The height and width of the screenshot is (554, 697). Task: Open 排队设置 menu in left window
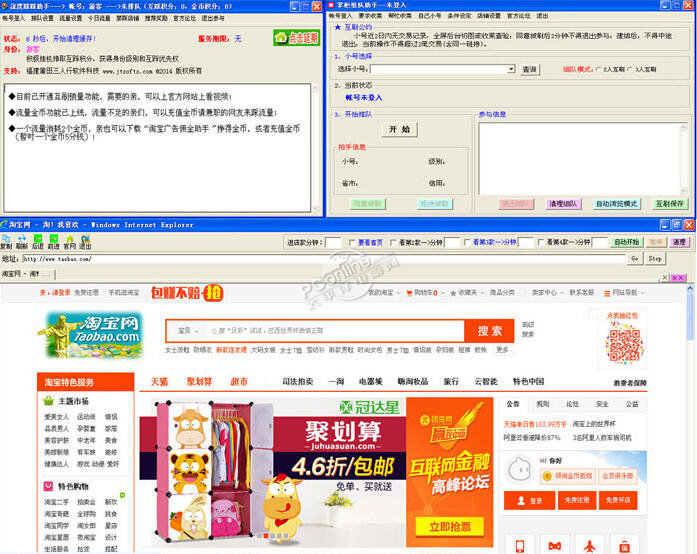tap(42, 18)
